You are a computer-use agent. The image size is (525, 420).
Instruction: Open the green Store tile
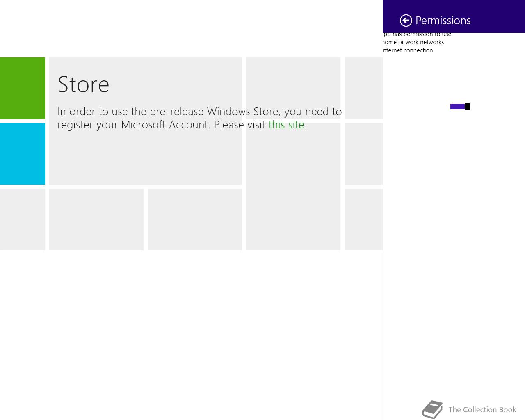tap(23, 88)
